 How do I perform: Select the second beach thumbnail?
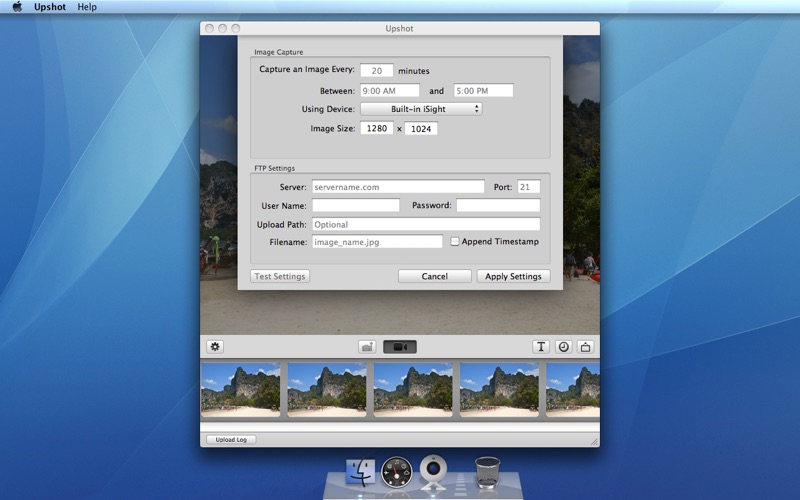coord(327,390)
